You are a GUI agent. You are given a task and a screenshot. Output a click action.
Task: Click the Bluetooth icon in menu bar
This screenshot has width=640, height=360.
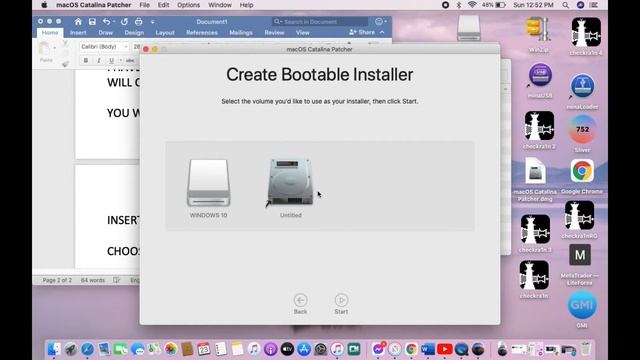tap(459, 5)
